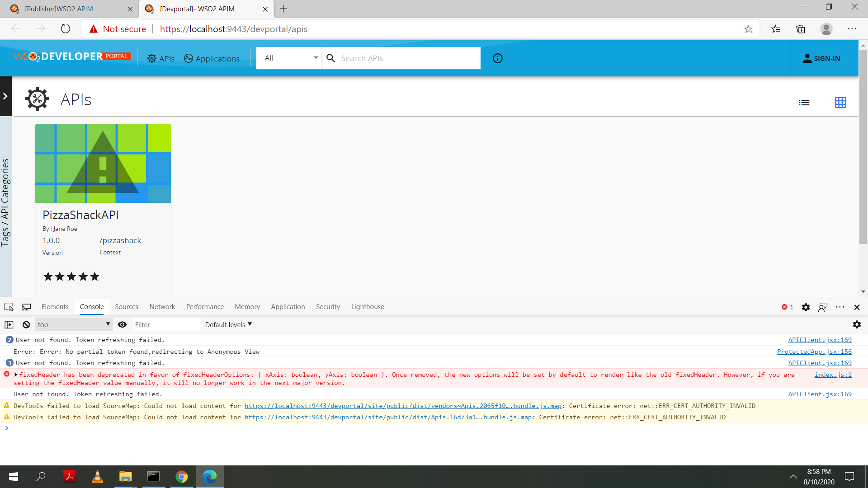Image resolution: width=868 pixels, height=488 pixels.
Task: Click the search magnifier icon
Action: point(331,58)
